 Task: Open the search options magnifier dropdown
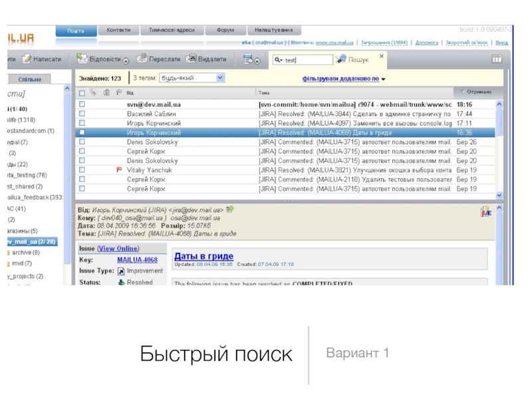(279, 60)
